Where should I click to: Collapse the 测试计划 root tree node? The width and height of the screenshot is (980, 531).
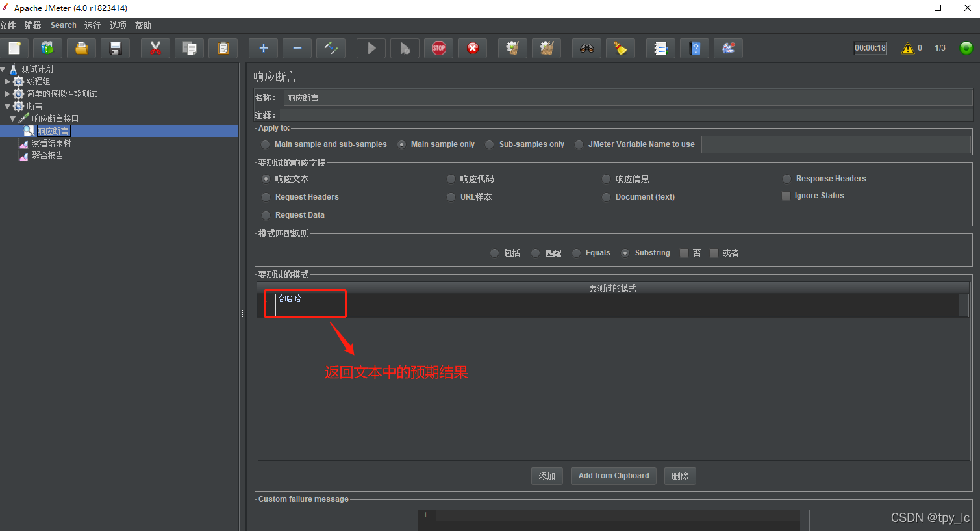[x=3, y=69]
